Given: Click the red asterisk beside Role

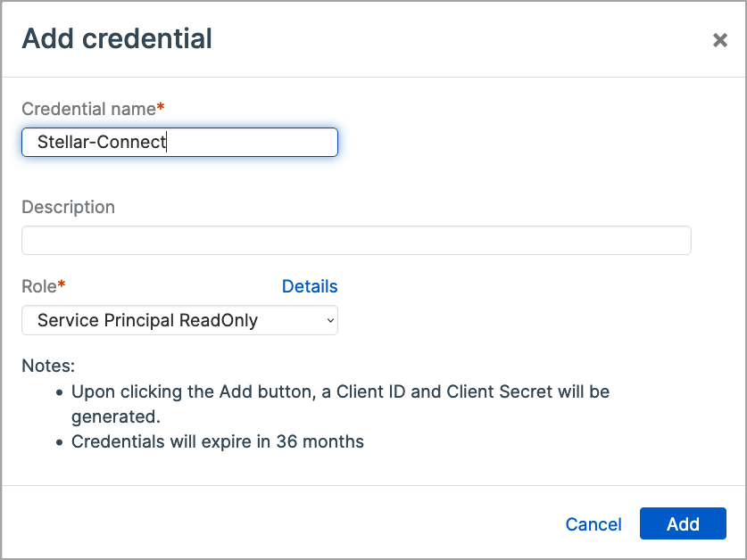Looking at the screenshot, I should click(62, 285).
